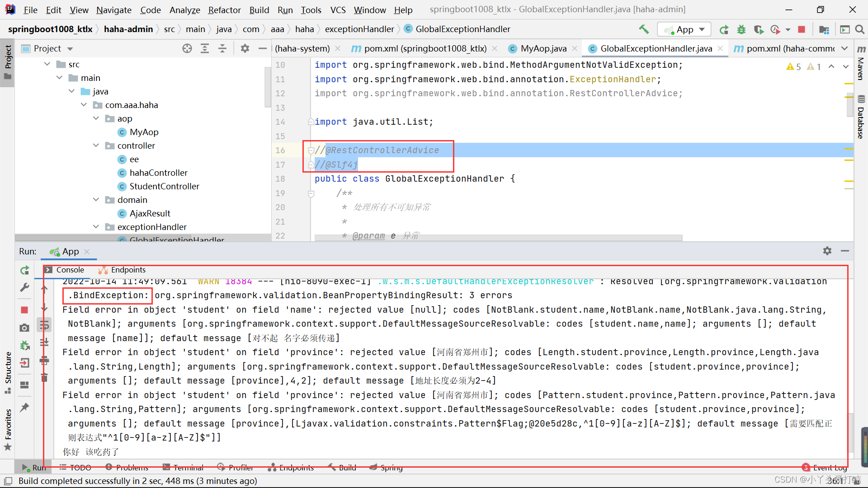The height and width of the screenshot is (488, 868).
Task: Open the Analyze menu
Action: pos(184,10)
